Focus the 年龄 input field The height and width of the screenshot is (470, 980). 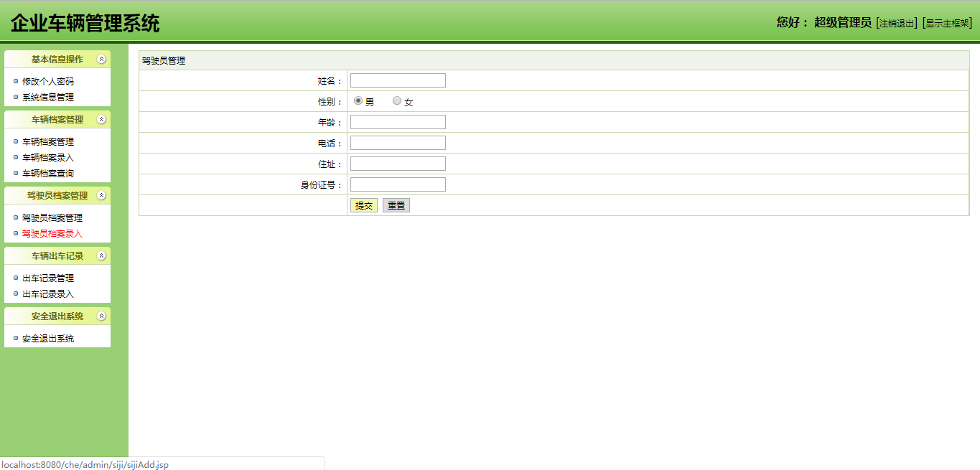click(398, 122)
